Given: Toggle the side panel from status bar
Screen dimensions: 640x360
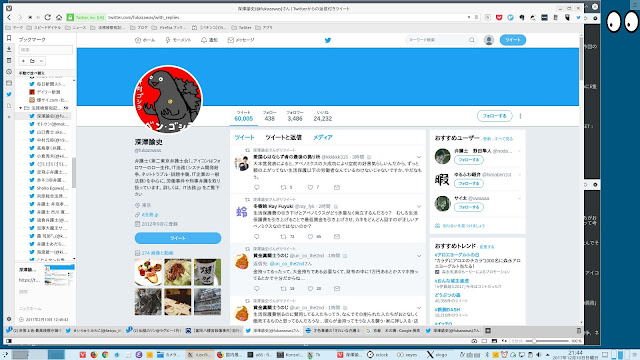Looking at the screenshot, I should tap(9, 341).
